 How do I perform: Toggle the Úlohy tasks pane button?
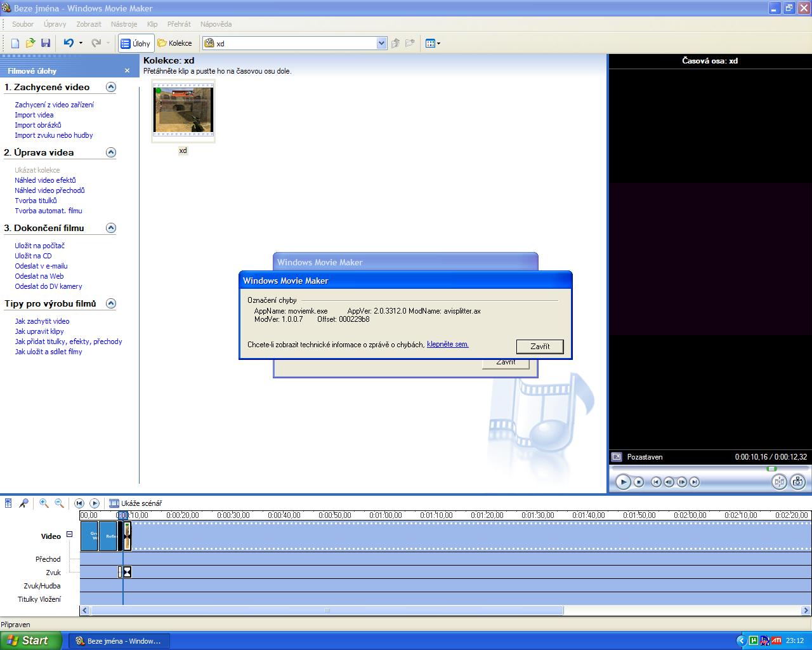(136, 43)
